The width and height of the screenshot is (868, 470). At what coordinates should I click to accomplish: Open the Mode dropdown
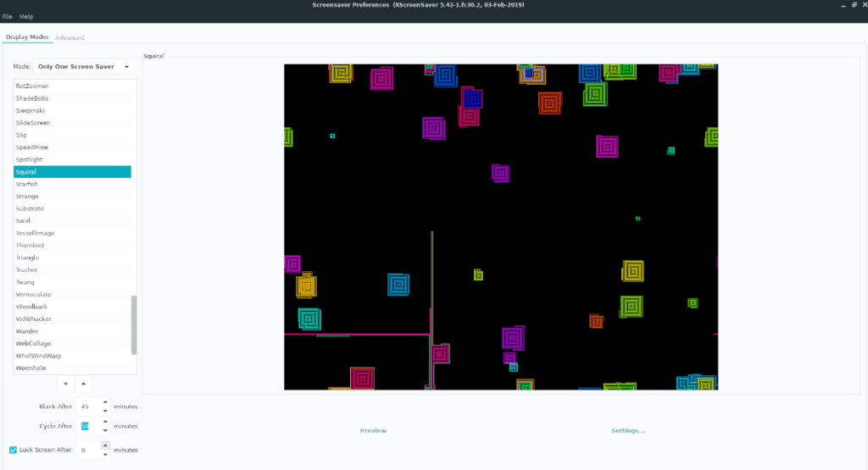84,66
